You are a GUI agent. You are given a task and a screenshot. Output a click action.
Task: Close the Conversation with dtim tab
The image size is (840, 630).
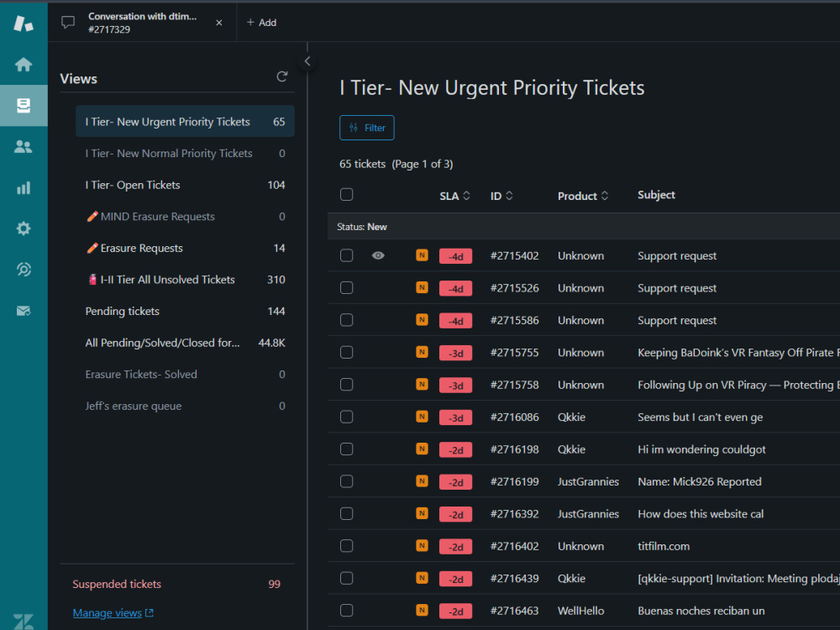point(219,23)
